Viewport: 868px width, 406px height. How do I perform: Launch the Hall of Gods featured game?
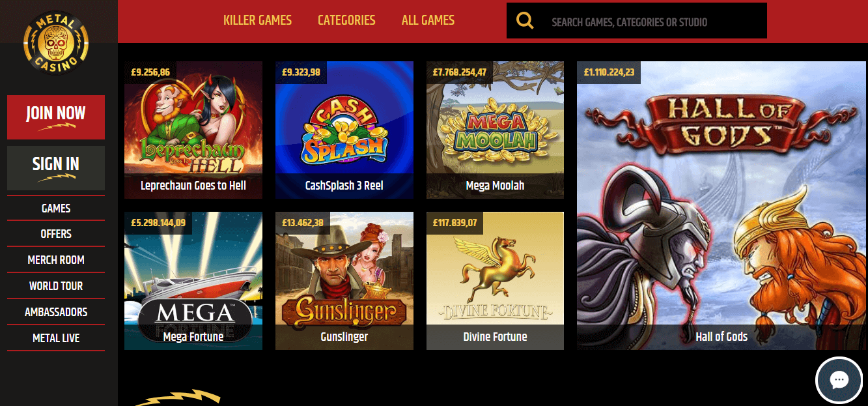(x=721, y=205)
